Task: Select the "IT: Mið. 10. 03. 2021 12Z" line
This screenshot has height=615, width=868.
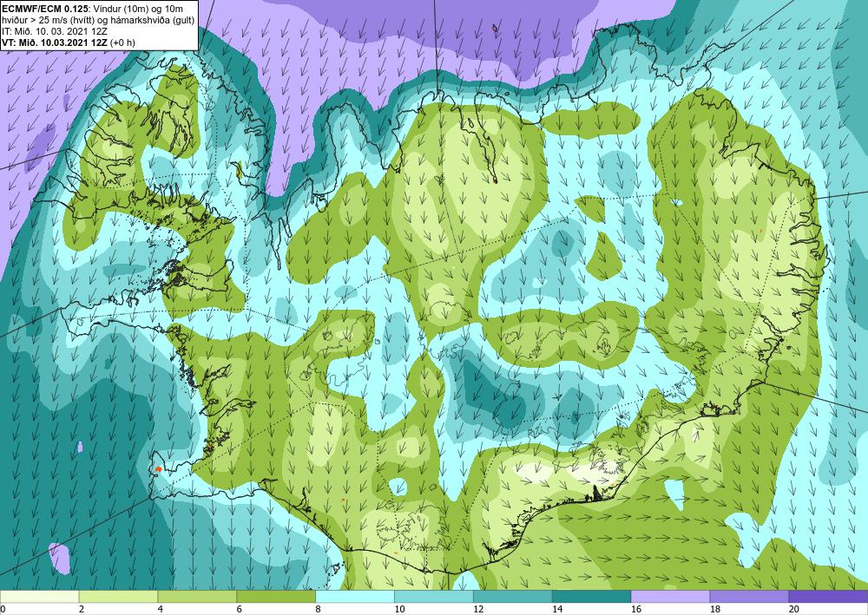Action: (54, 31)
